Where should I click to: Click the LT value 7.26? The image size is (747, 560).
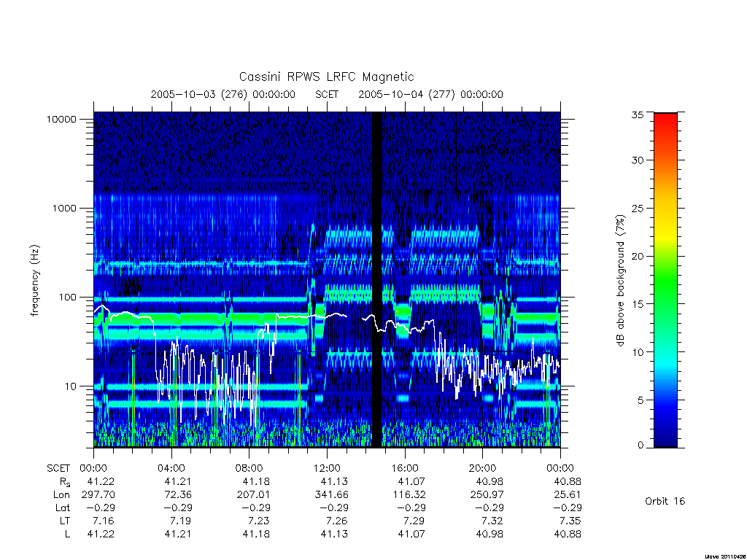tap(336, 521)
